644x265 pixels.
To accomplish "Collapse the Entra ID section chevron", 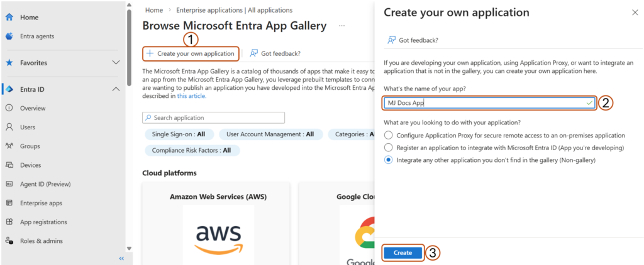I will click(x=116, y=89).
